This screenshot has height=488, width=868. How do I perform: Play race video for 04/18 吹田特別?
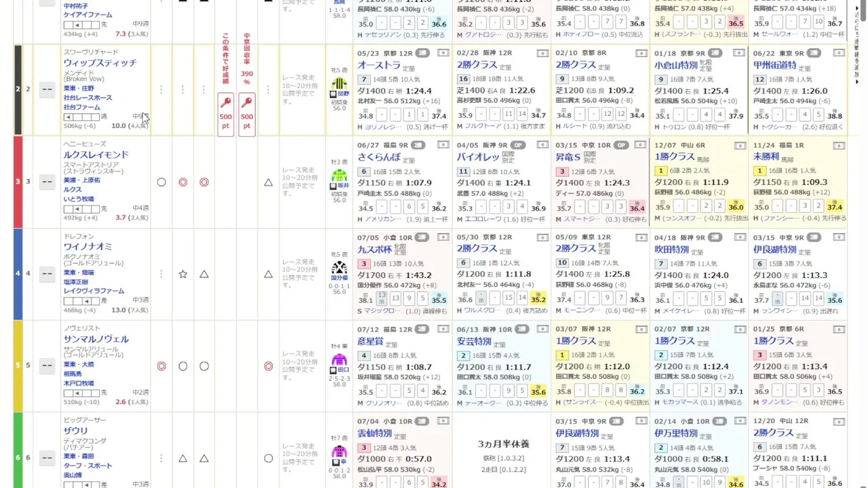click(x=740, y=237)
